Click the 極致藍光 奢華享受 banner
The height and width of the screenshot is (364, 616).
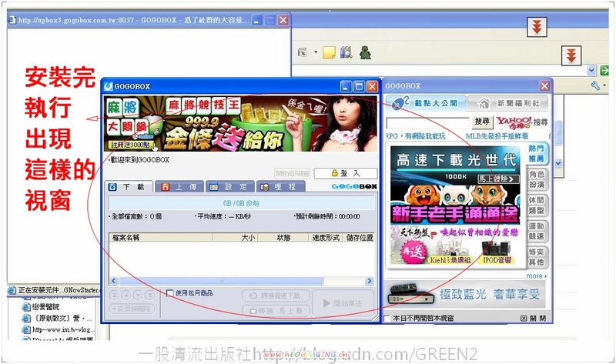[x=466, y=295]
